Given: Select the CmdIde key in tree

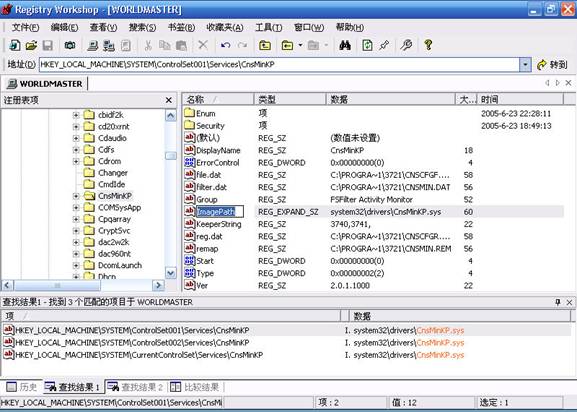Looking at the screenshot, I should (111, 184).
